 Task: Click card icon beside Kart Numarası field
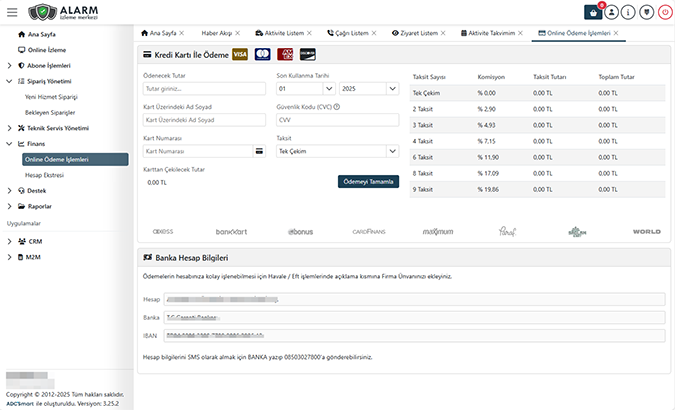tap(260, 151)
